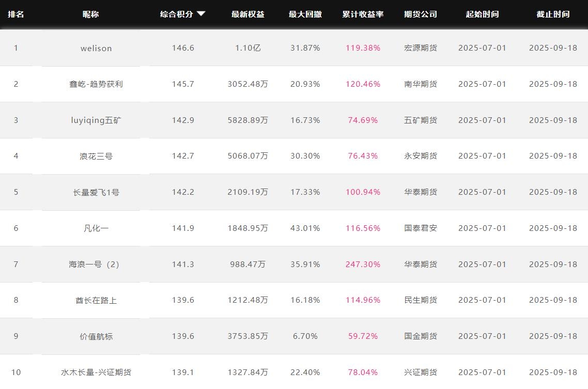Click the 247.30% cumulative return value
Viewport: 588px width, 389px height.
point(363,264)
